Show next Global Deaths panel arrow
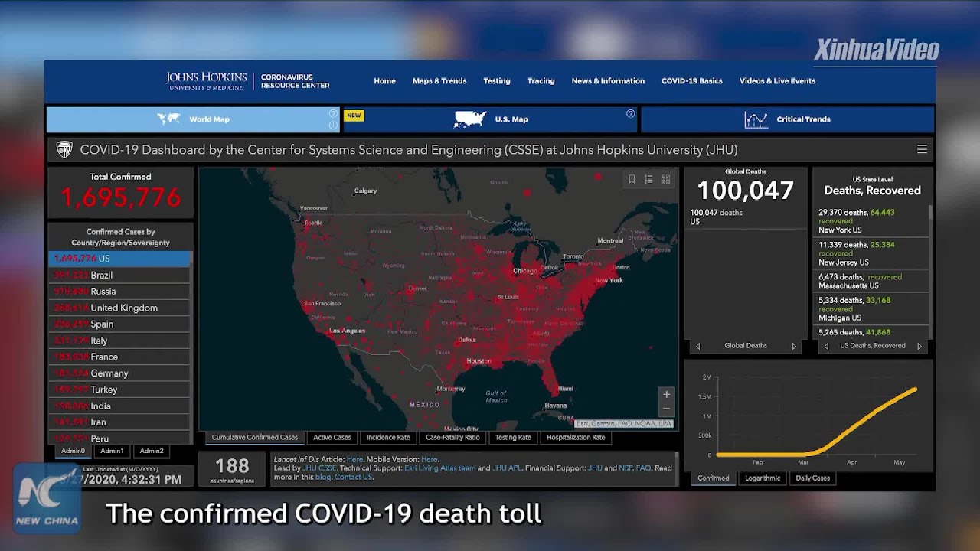980x551 pixels. 794,346
